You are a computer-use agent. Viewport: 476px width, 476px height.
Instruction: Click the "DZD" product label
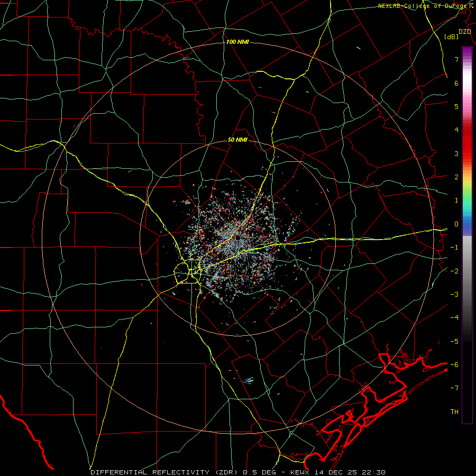pyautogui.click(x=465, y=32)
